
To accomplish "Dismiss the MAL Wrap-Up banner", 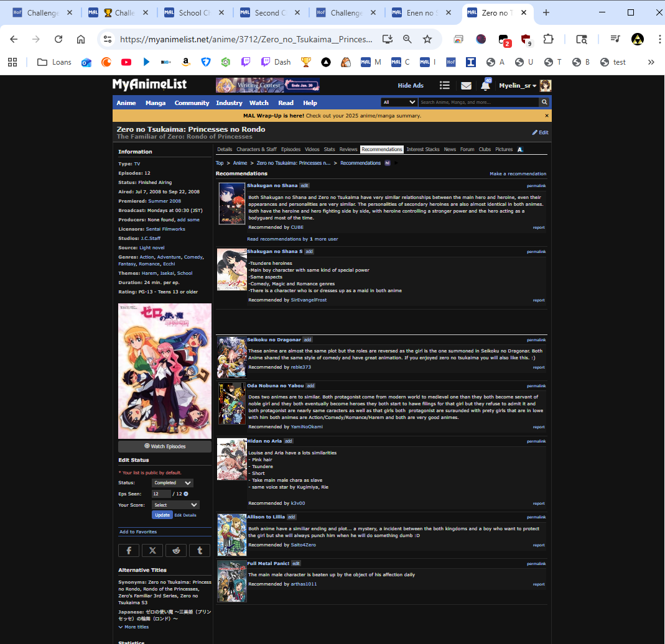I will (x=547, y=116).
